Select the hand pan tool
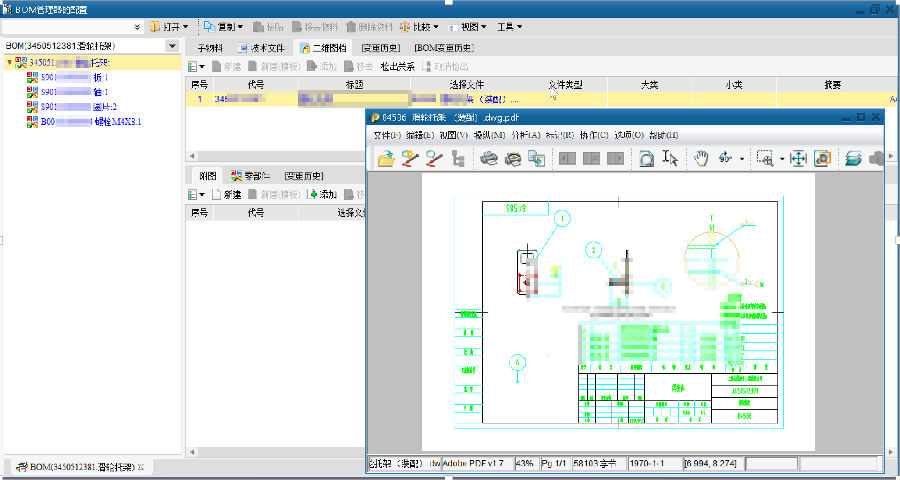Viewport: 900px width, 480px height. [x=701, y=158]
